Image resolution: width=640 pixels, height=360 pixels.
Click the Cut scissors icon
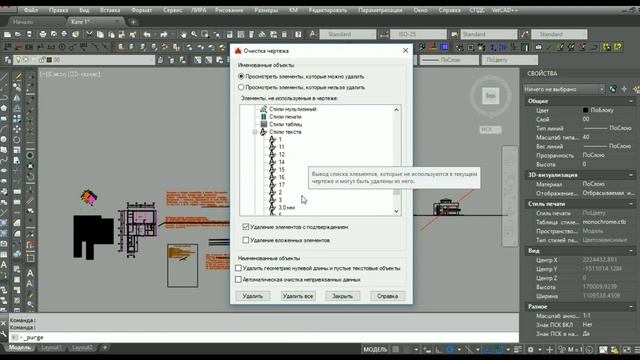click(x=89, y=34)
